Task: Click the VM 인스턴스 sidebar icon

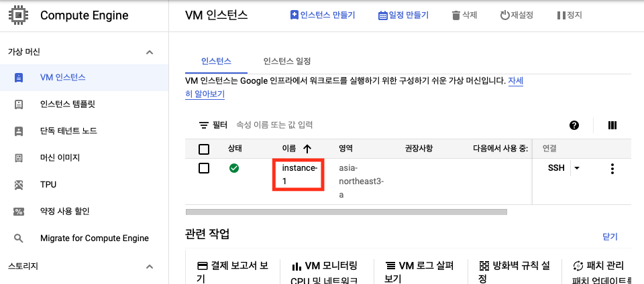Action: (x=19, y=78)
